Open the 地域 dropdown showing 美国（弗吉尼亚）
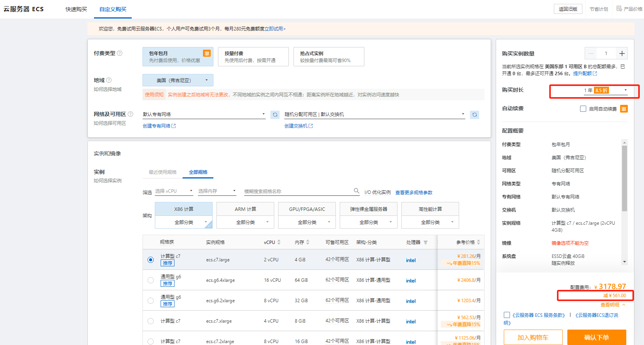Screen dimensions: 644x345 point(178,80)
